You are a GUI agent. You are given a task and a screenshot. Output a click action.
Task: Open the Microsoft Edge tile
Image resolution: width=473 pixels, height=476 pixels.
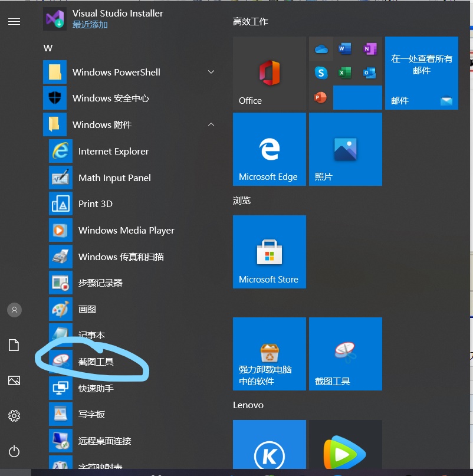270,149
